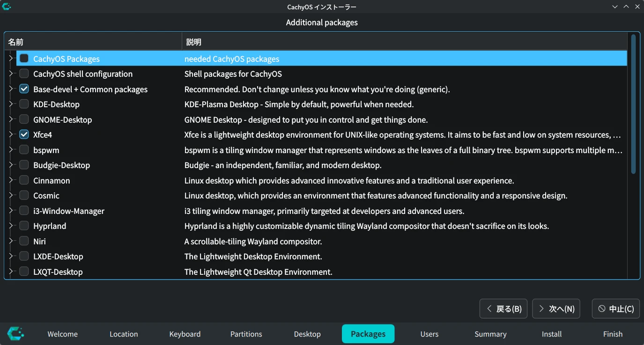Expand the GNOME-Desktop package tree

[x=11, y=119]
